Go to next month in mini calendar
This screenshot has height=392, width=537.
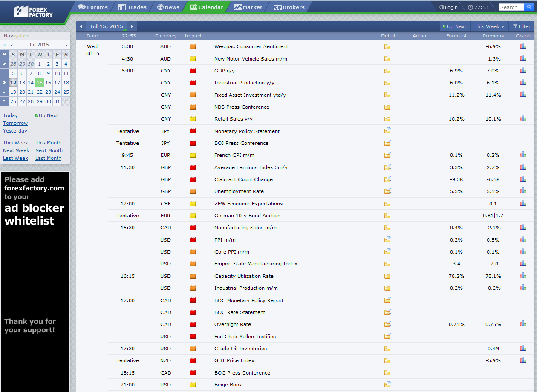pos(66,45)
